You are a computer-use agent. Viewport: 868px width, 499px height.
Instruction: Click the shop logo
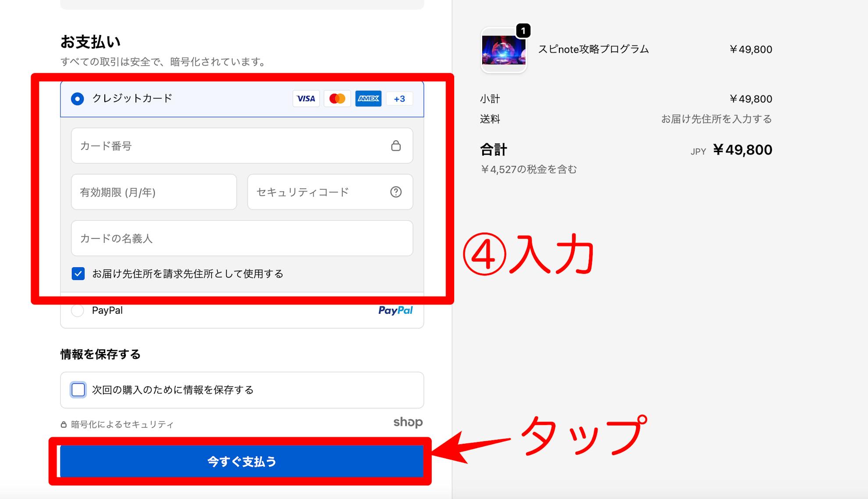pyautogui.click(x=408, y=422)
